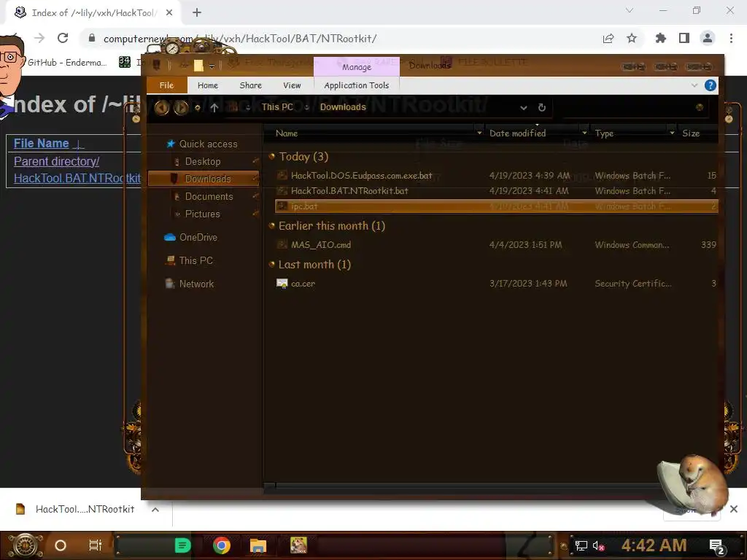Click the Chrome address bar URL
This screenshot has height=560, width=747.
point(239,39)
